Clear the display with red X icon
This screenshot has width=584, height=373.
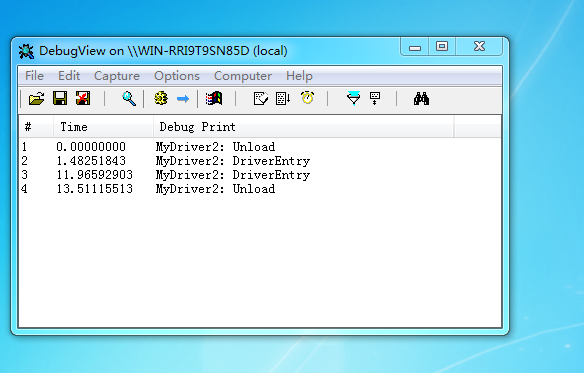pyautogui.click(x=83, y=98)
